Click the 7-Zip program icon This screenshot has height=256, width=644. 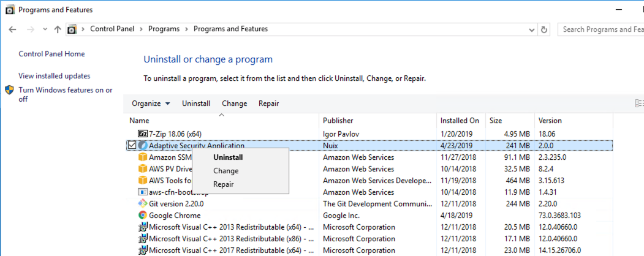click(143, 134)
